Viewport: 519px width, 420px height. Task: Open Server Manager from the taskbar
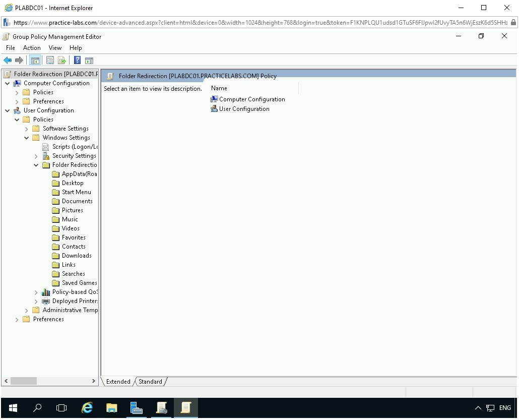pyautogui.click(x=137, y=408)
